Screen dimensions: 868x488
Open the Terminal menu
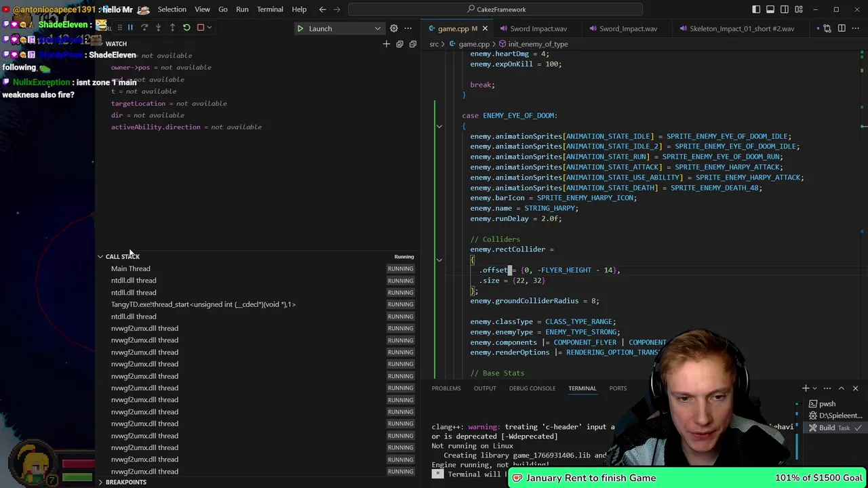pos(270,9)
